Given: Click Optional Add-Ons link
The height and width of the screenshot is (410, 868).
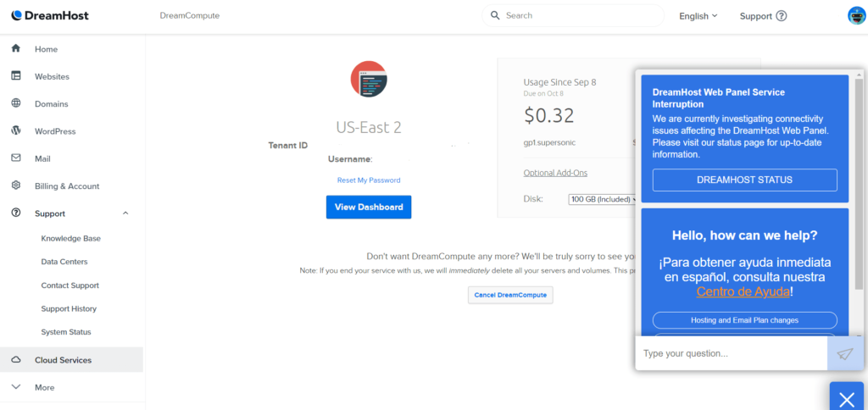Looking at the screenshot, I should [555, 173].
